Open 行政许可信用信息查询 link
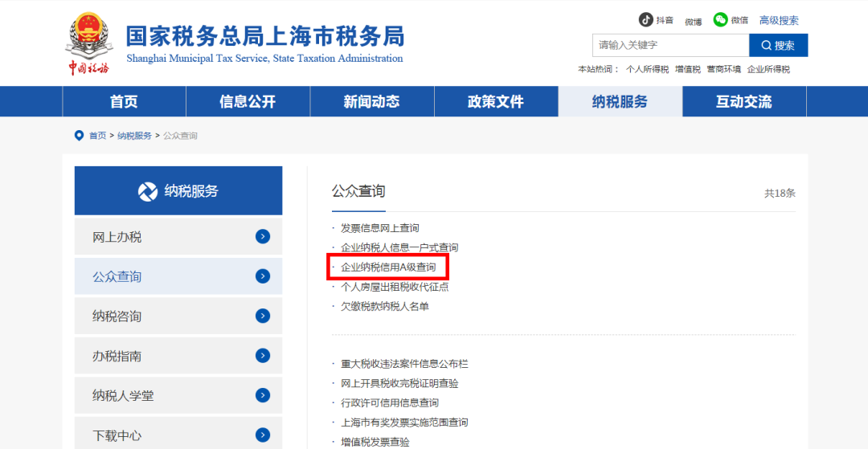 (390, 402)
